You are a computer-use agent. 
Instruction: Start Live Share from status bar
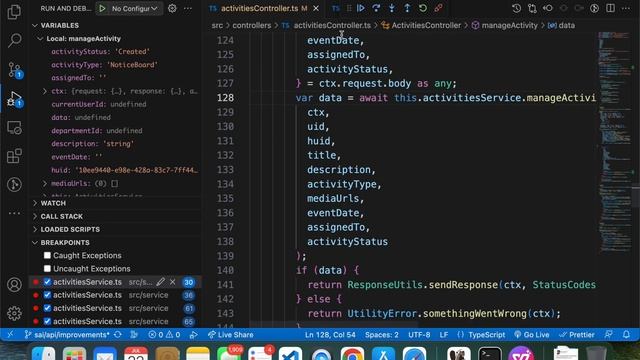click(x=231, y=335)
